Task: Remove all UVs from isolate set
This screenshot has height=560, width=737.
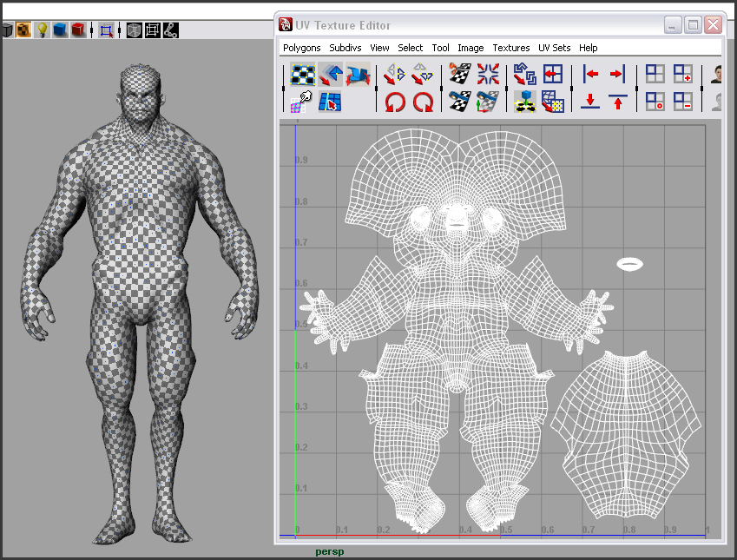Action: coord(655,102)
